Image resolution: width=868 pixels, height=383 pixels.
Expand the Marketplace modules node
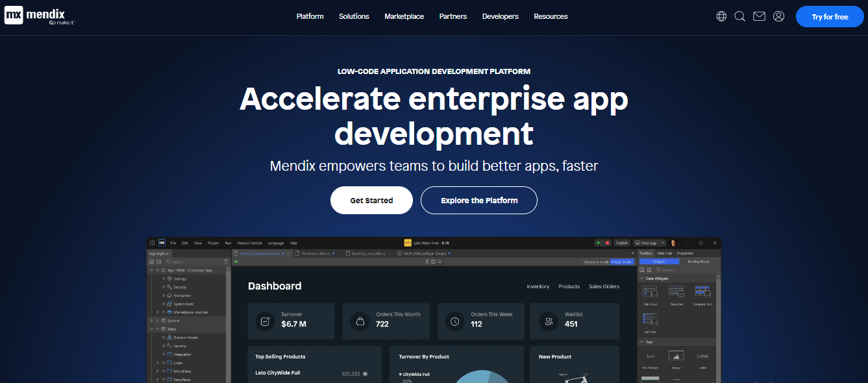(x=157, y=312)
